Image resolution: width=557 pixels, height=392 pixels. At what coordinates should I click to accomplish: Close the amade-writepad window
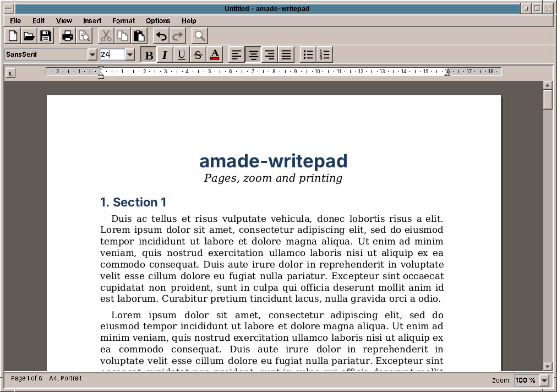(x=548, y=8)
